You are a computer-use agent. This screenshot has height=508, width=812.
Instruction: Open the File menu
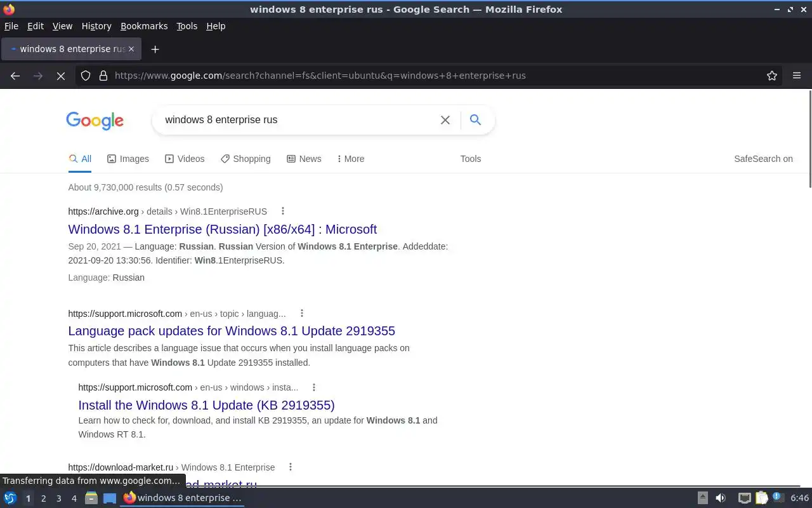11,26
